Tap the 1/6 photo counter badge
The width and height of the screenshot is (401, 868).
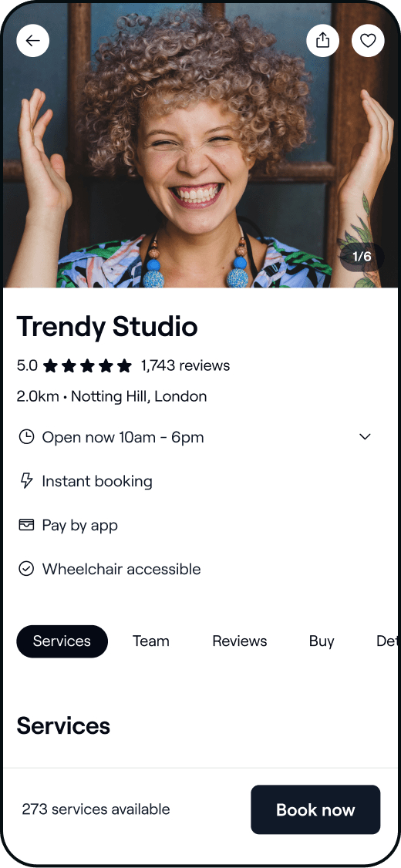click(362, 257)
